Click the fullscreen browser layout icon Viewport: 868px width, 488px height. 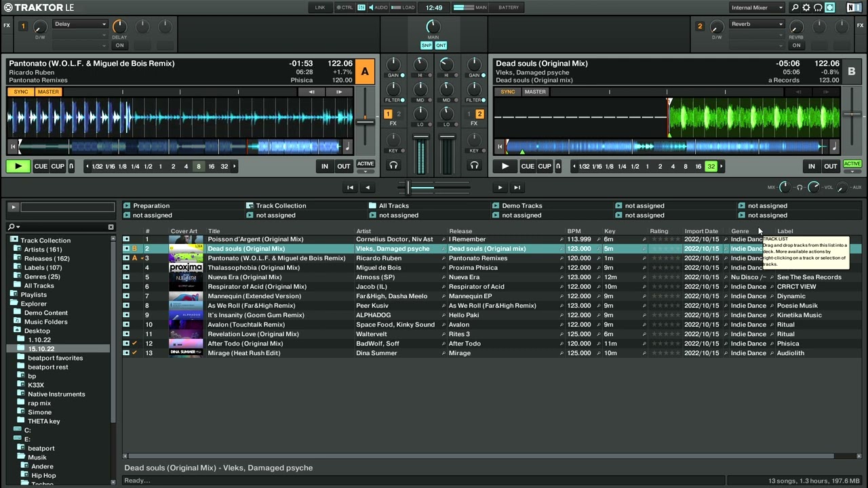pyautogui.click(x=829, y=7)
